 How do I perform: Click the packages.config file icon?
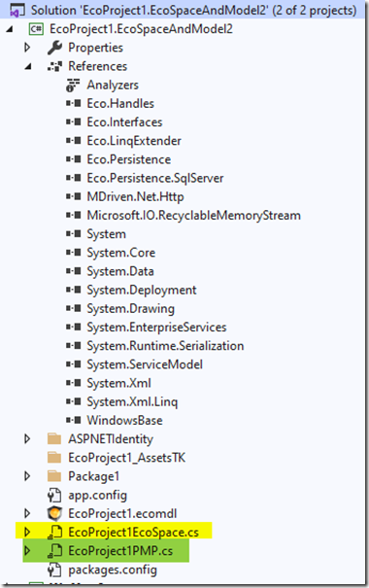(54, 570)
